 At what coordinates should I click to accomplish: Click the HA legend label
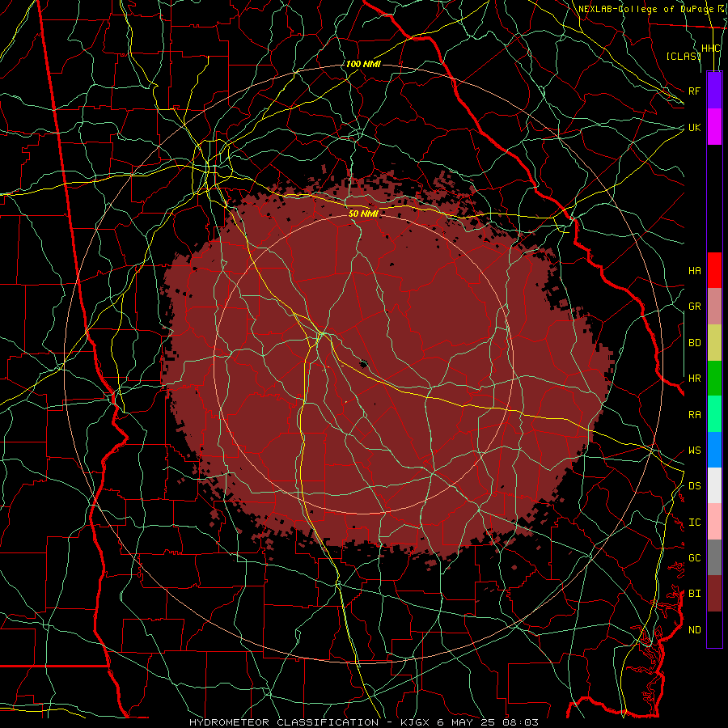[x=695, y=270]
